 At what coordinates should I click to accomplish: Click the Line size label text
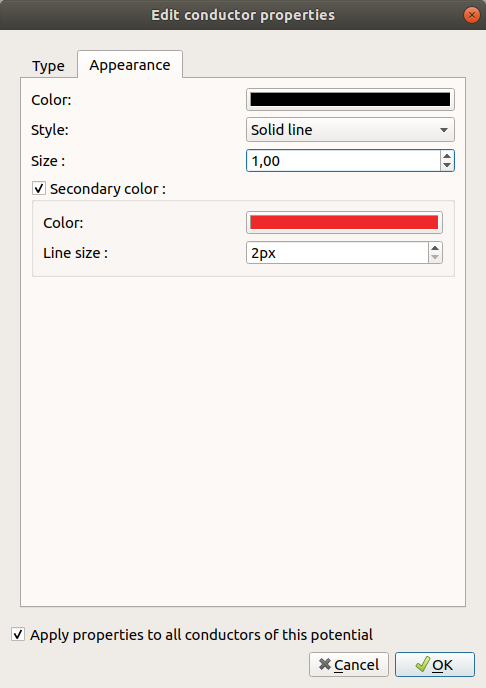click(75, 253)
